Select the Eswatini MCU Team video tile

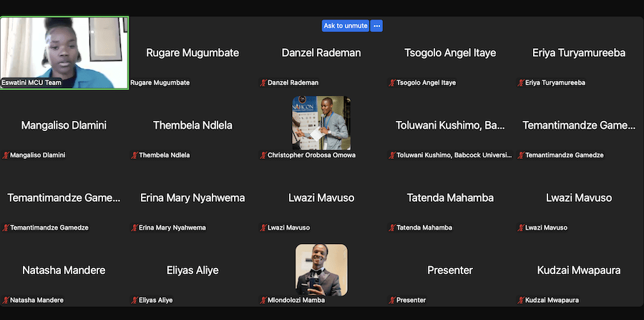[64, 52]
